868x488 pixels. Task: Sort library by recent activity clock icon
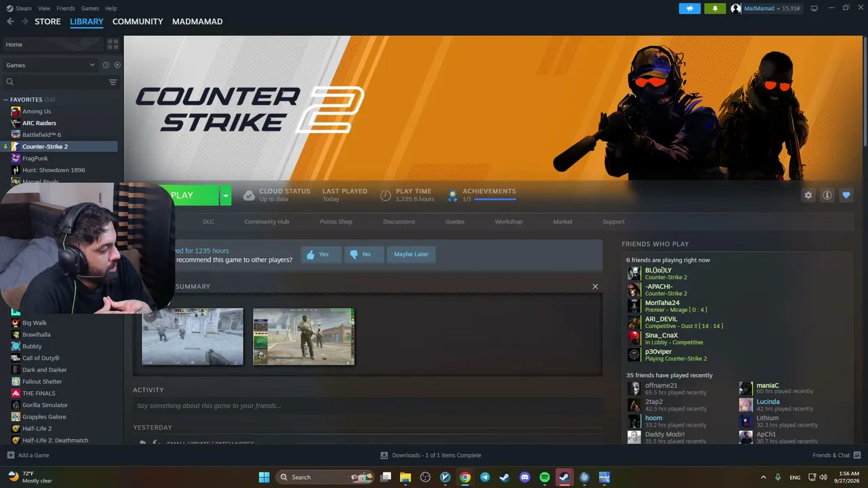click(x=106, y=65)
